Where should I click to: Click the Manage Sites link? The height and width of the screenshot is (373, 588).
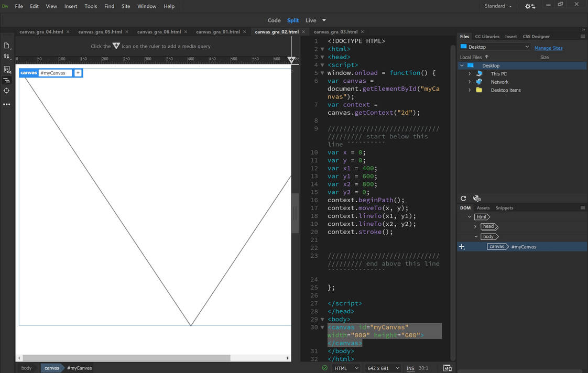coord(548,48)
